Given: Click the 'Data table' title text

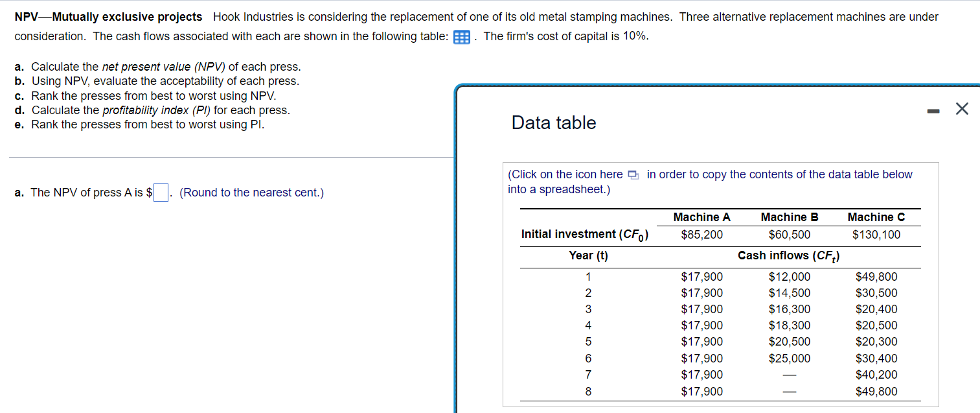Looking at the screenshot, I should click(x=554, y=123).
